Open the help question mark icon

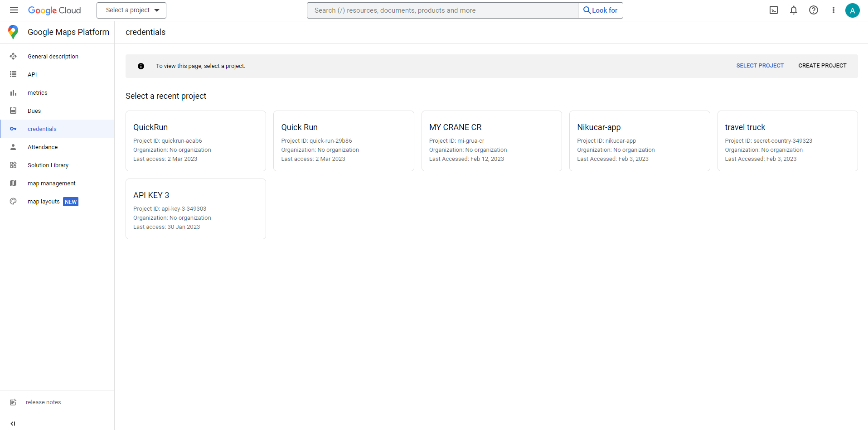[814, 10]
